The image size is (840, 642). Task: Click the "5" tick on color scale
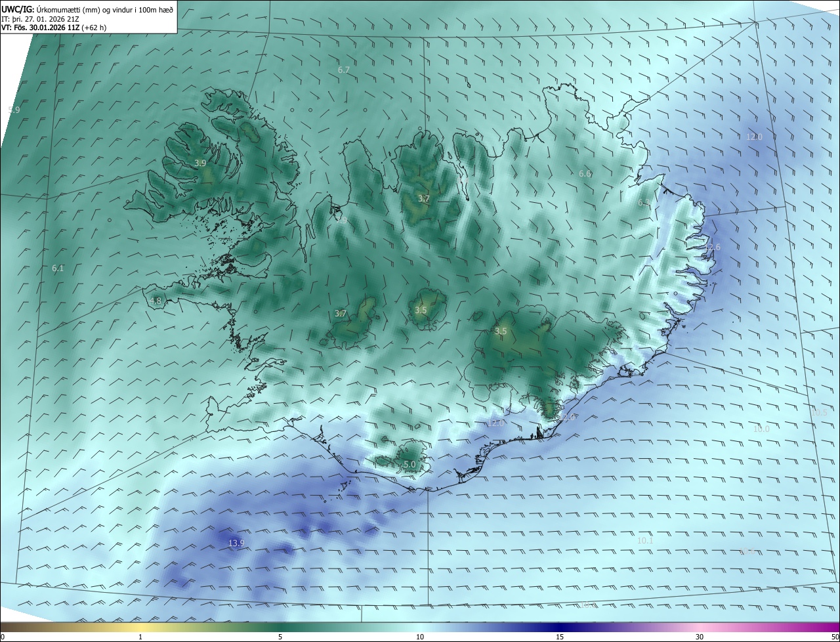pyautogui.click(x=280, y=637)
